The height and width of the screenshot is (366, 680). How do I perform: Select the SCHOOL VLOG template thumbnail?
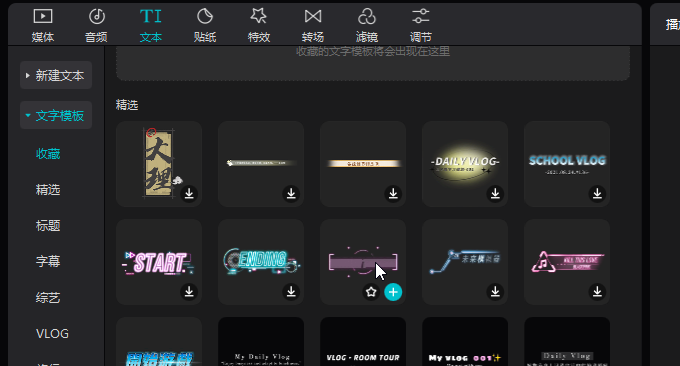(567, 163)
